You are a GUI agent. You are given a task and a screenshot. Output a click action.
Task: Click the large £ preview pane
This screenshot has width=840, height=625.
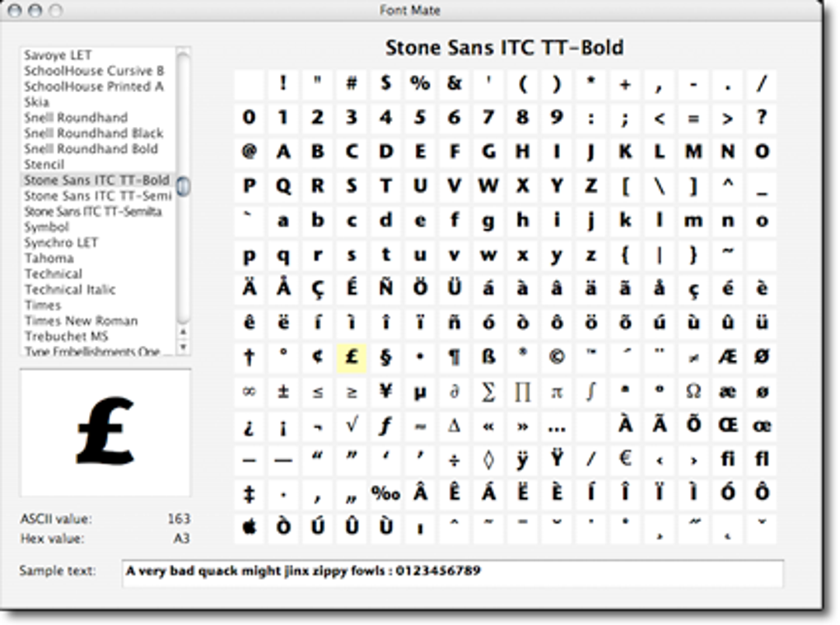[104, 431]
